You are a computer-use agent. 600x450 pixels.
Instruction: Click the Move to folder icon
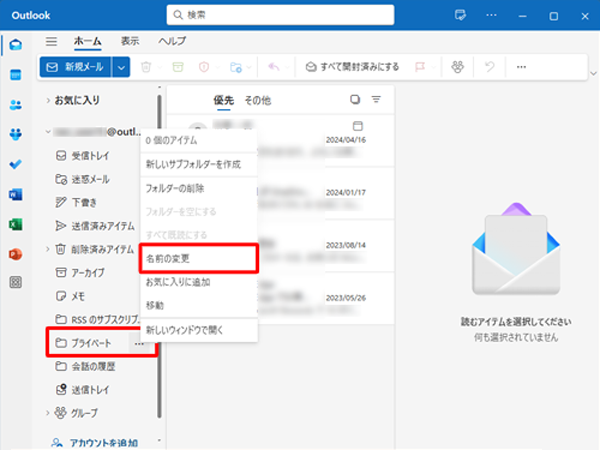[x=236, y=67]
